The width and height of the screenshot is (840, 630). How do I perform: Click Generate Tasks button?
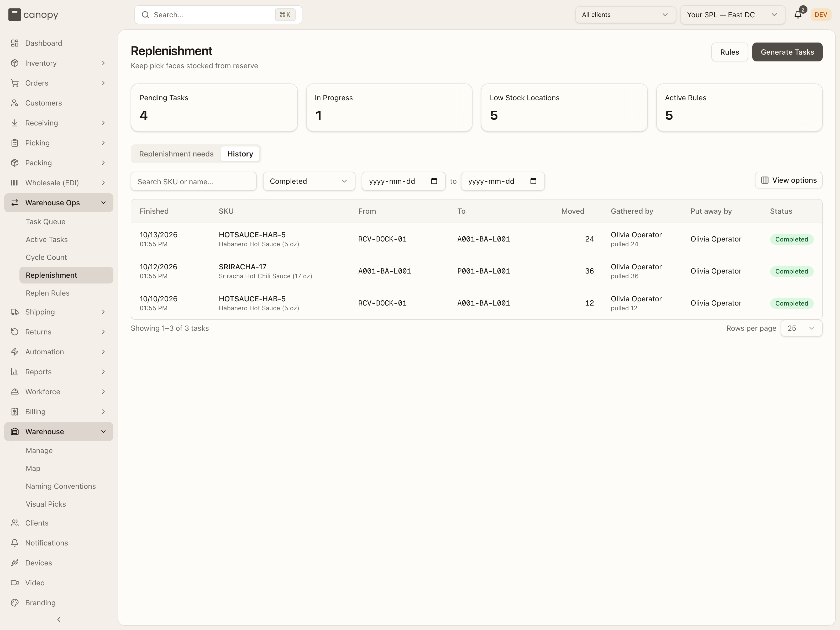coord(787,52)
